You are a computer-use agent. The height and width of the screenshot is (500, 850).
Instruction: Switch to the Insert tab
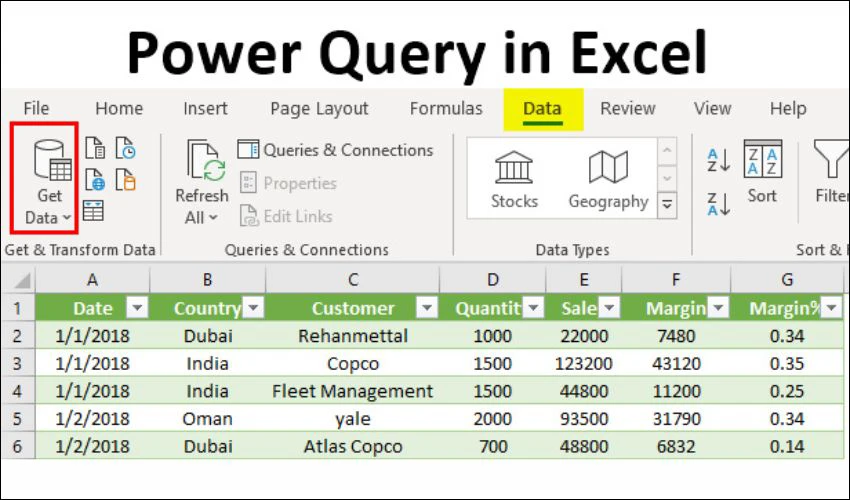coord(205,108)
